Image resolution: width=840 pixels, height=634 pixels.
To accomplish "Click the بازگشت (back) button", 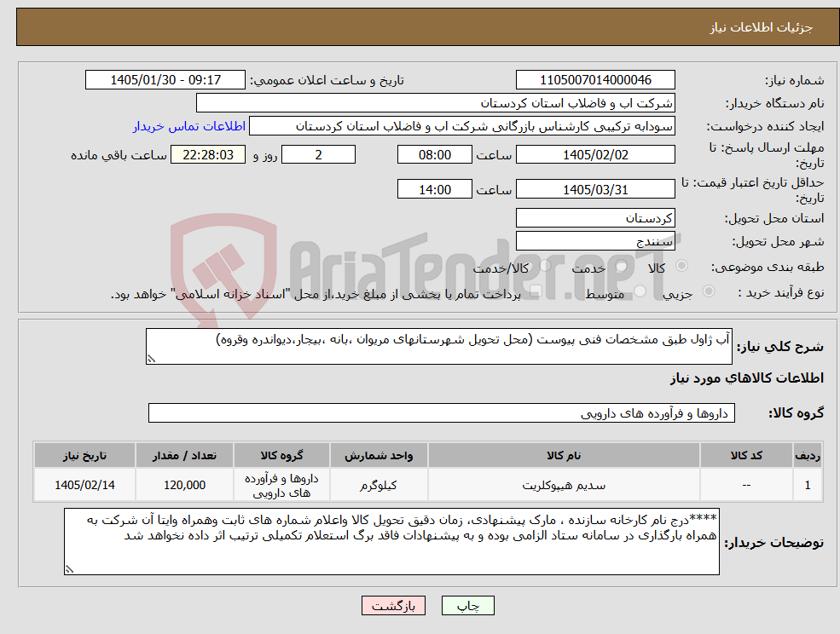I will 393,606.
